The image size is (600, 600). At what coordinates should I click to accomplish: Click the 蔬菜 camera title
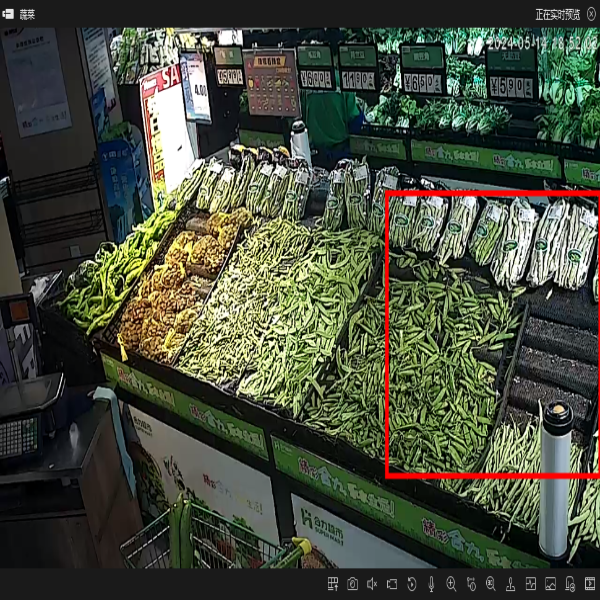27,14
